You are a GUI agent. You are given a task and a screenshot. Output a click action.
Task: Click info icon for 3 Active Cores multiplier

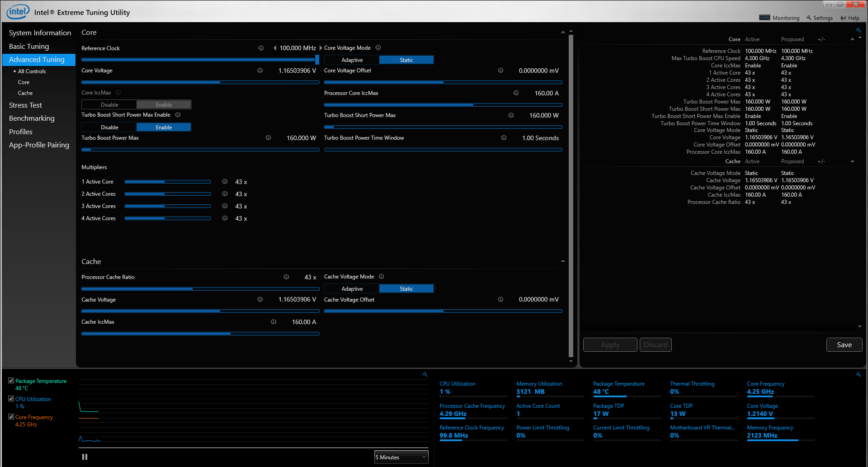coord(225,206)
